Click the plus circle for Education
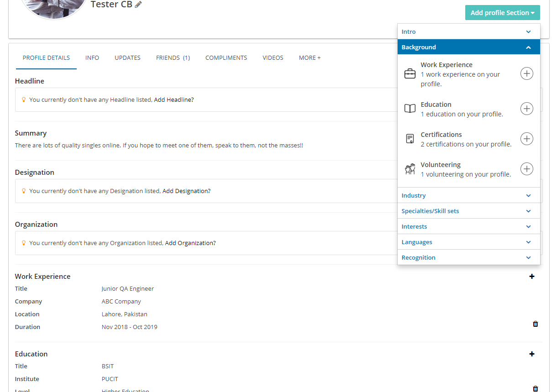557x392 pixels. (x=526, y=109)
